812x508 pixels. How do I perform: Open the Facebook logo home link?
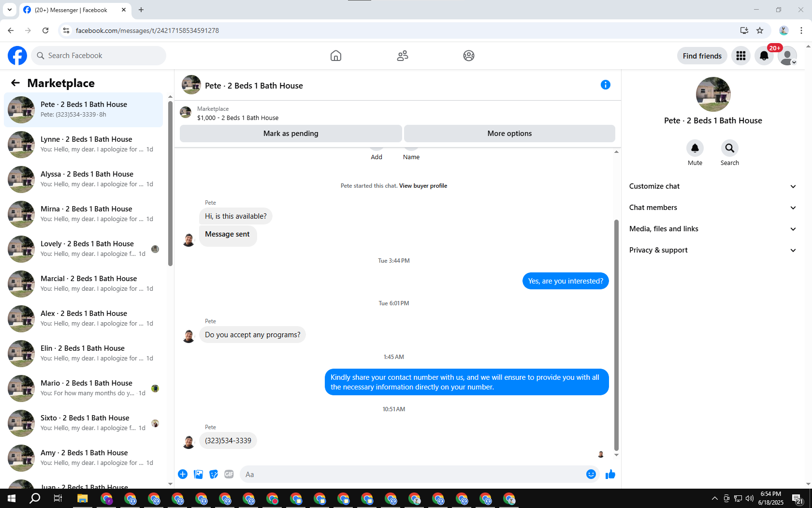tap(17, 56)
